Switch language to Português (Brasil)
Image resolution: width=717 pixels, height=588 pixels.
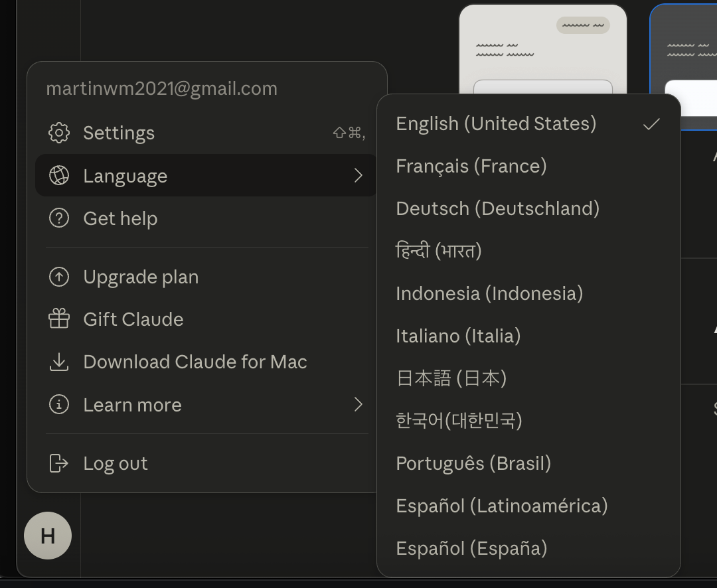(528, 463)
